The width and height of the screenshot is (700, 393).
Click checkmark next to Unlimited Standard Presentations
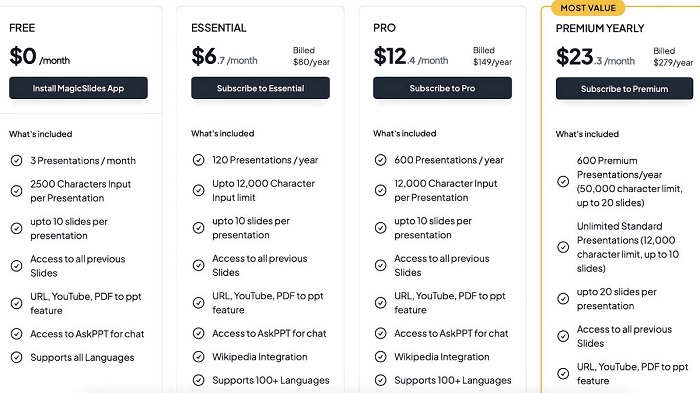563,247
